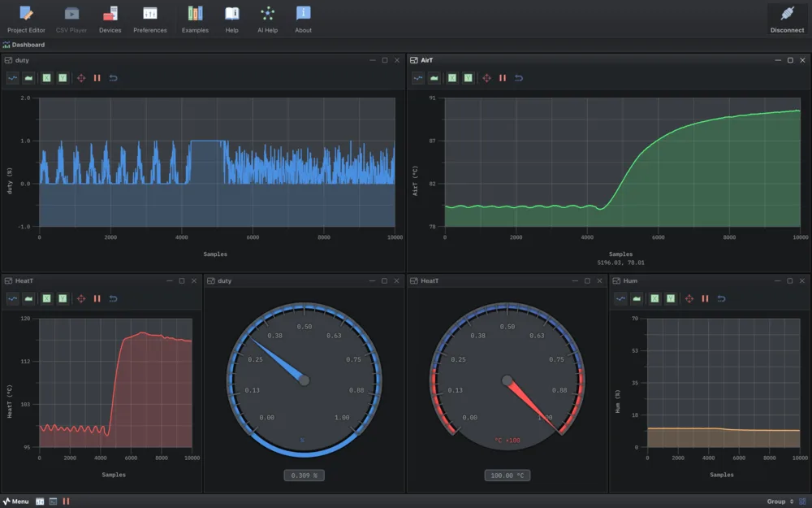Toggle area fill in top duty plot

pyautogui.click(x=28, y=78)
